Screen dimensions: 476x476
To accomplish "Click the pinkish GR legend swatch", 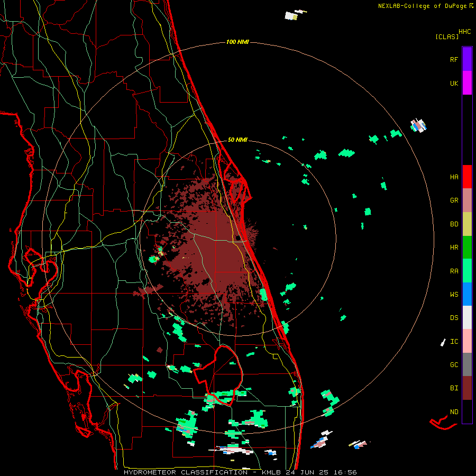I will click(x=467, y=200).
